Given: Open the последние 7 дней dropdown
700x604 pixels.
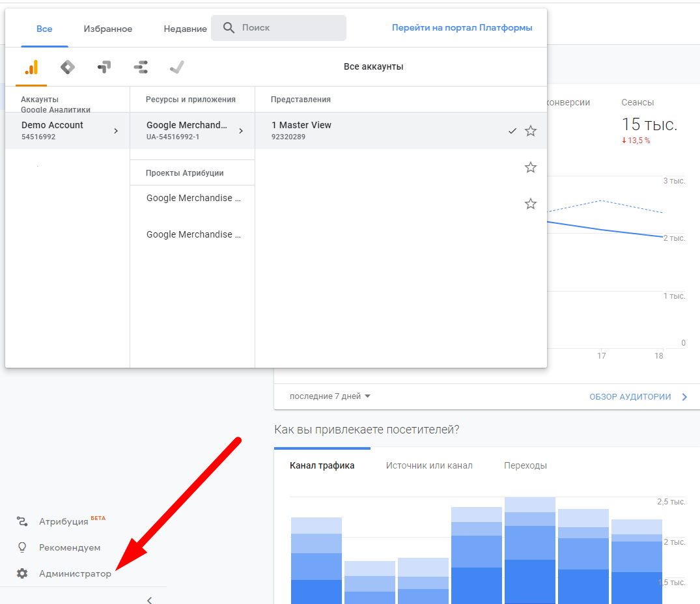Looking at the screenshot, I should tap(330, 396).
